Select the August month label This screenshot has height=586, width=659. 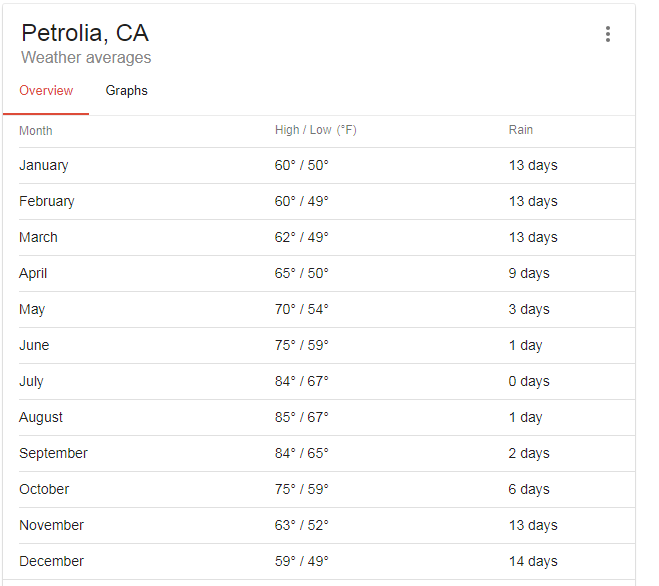(41, 417)
